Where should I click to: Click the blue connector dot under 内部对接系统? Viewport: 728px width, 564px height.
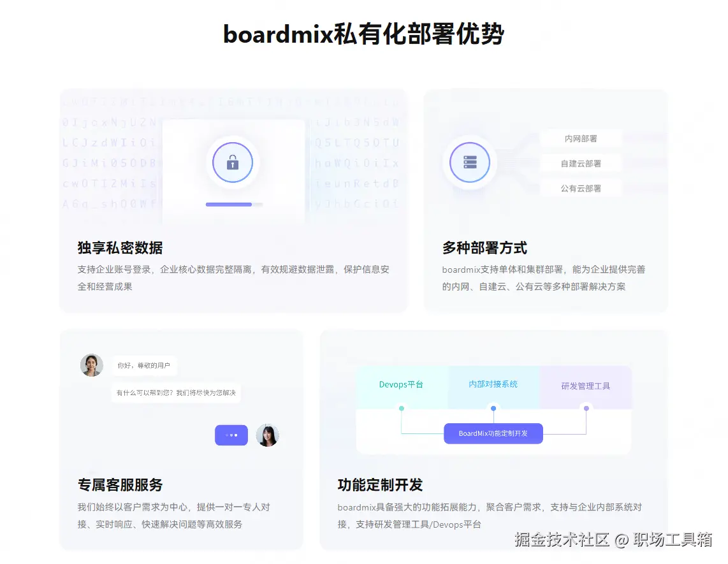click(x=493, y=409)
